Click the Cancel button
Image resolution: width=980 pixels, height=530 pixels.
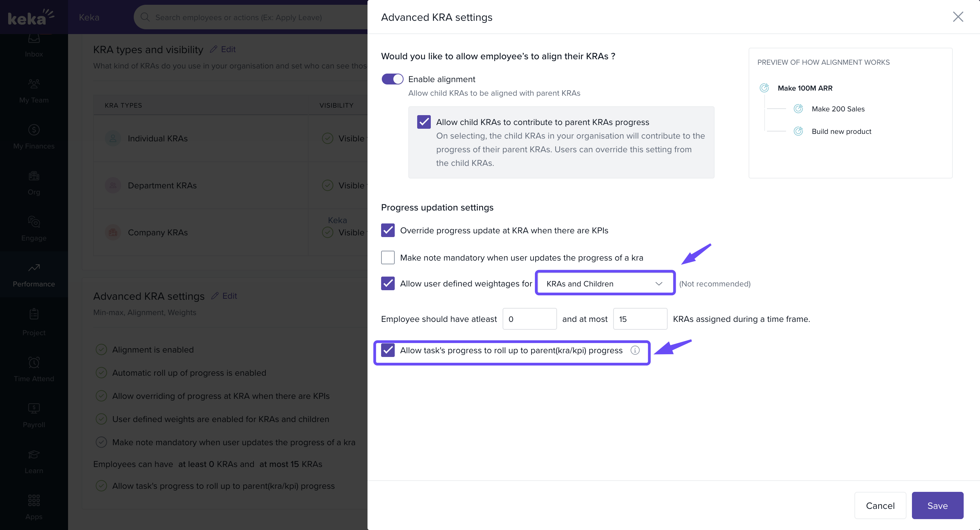[x=880, y=505]
